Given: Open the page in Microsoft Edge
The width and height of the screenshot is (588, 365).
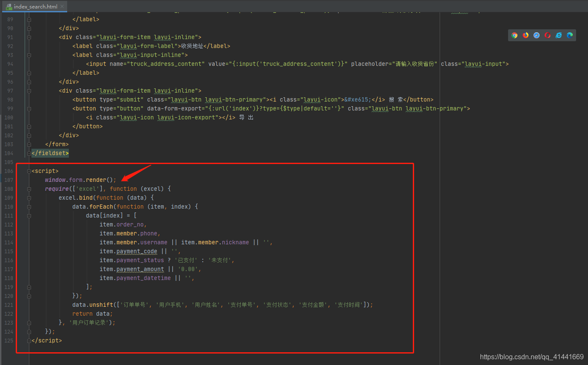Looking at the screenshot, I should pyautogui.click(x=570, y=35).
